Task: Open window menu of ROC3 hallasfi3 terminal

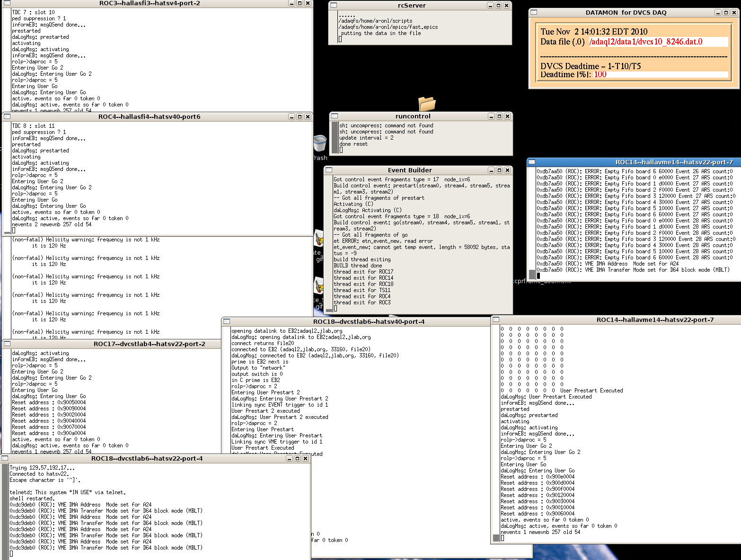Action: (7, 3)
